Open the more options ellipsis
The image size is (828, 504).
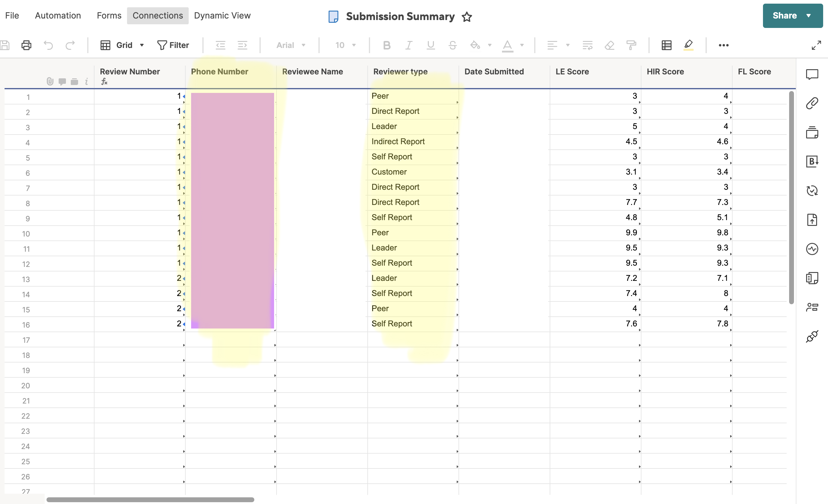[723, 45]
